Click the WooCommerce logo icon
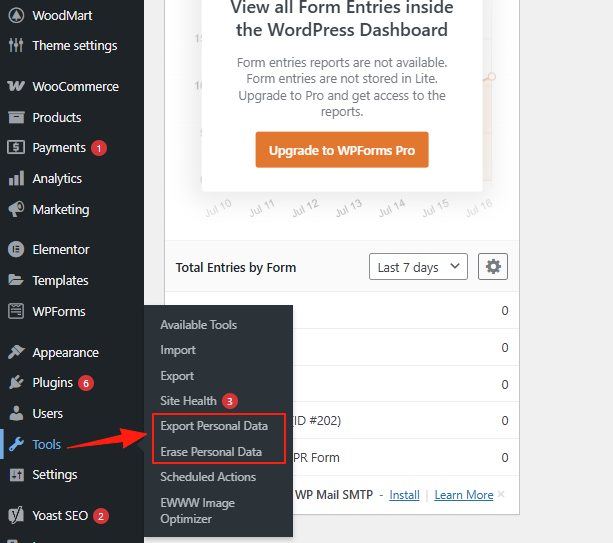This screenshot has width=613, height=543. pyautogui.click(x=16, y=86)
